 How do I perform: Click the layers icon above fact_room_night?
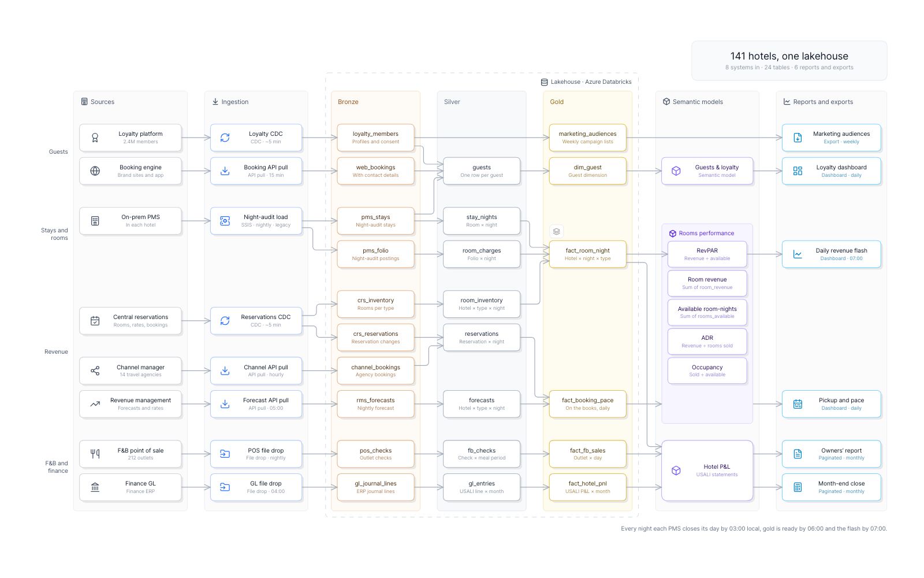[x=556, y=231]
